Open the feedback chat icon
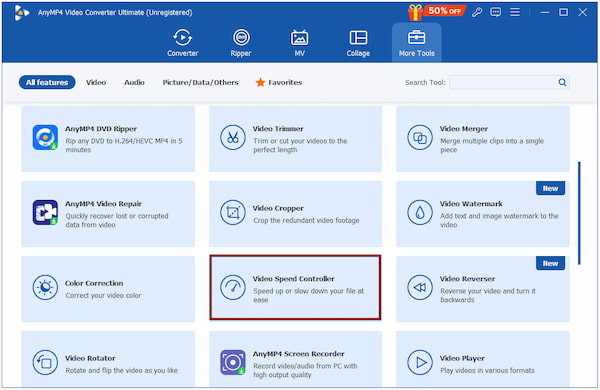The width and height of the screenshot is (600, 390). pyautogui.click(x=496, y=12)
